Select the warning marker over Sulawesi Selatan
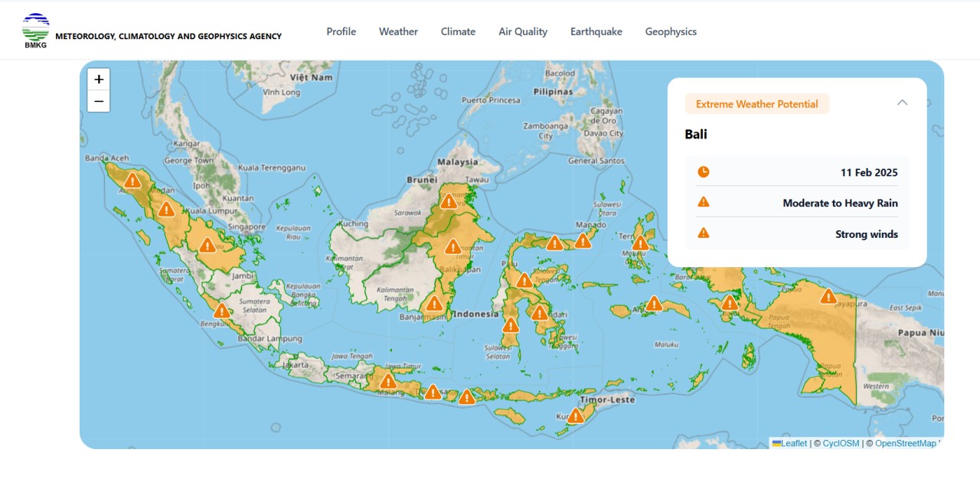The width and height of the screenshot is (980, 482). coord(511,325)
